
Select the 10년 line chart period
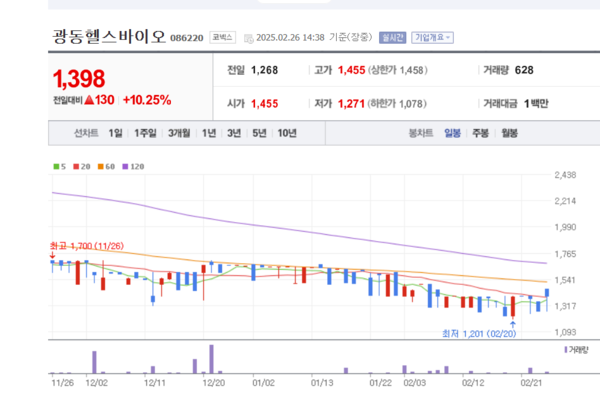click(x=287, y=133)
